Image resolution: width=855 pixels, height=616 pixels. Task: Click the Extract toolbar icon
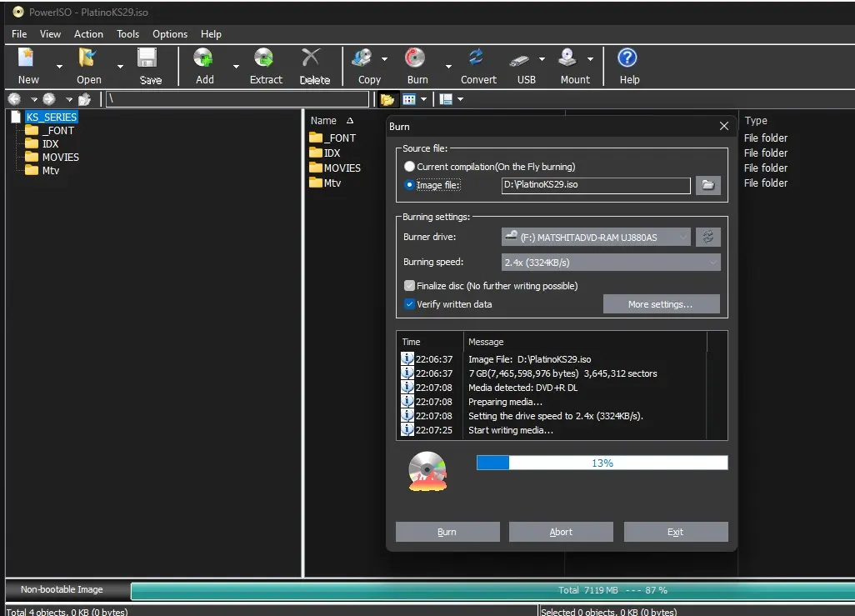coord(264,58)
